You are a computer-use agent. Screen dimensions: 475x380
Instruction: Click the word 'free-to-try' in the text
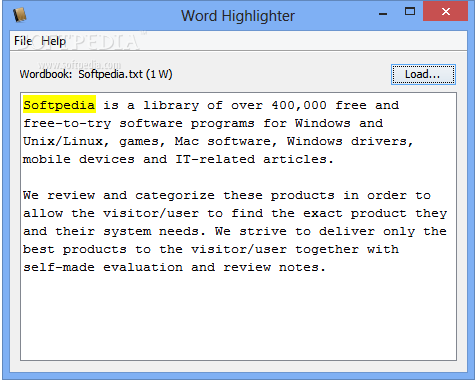coord(67,124)
